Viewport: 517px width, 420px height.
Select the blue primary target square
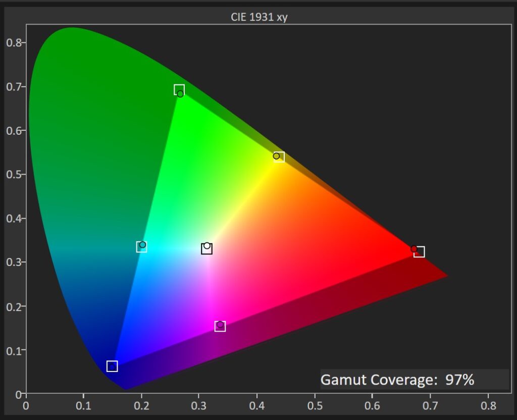112,366
